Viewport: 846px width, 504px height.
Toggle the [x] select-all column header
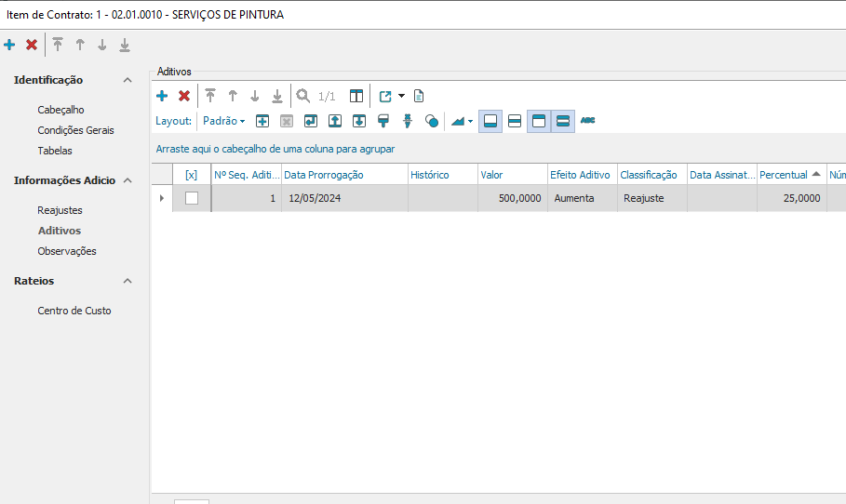pos(192,175)
